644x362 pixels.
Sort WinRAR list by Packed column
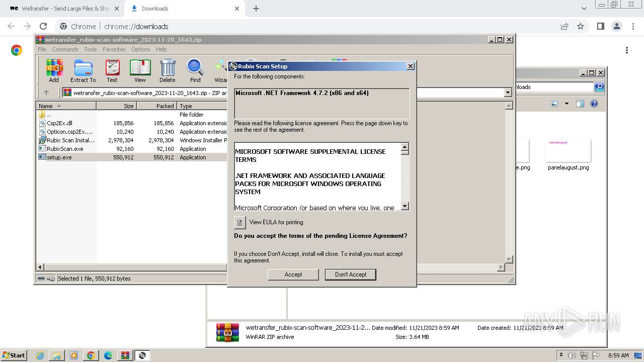157,106
